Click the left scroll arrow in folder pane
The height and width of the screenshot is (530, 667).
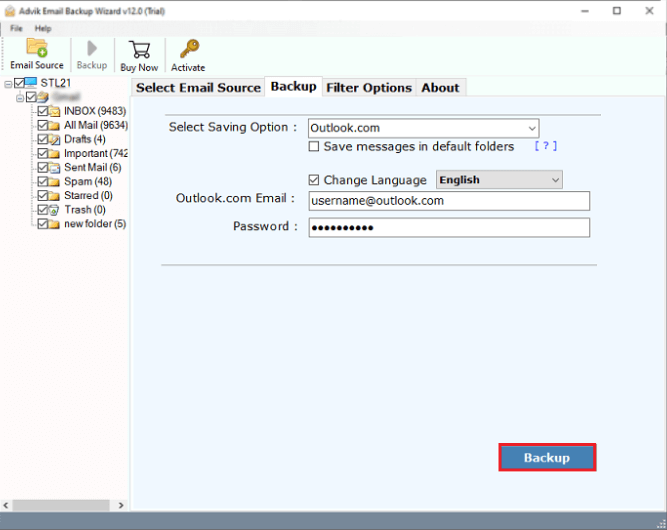click(6, 505)
